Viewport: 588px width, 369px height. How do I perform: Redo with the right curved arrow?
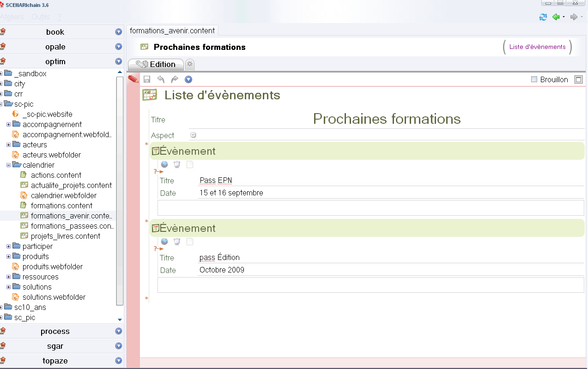point(175,79)
